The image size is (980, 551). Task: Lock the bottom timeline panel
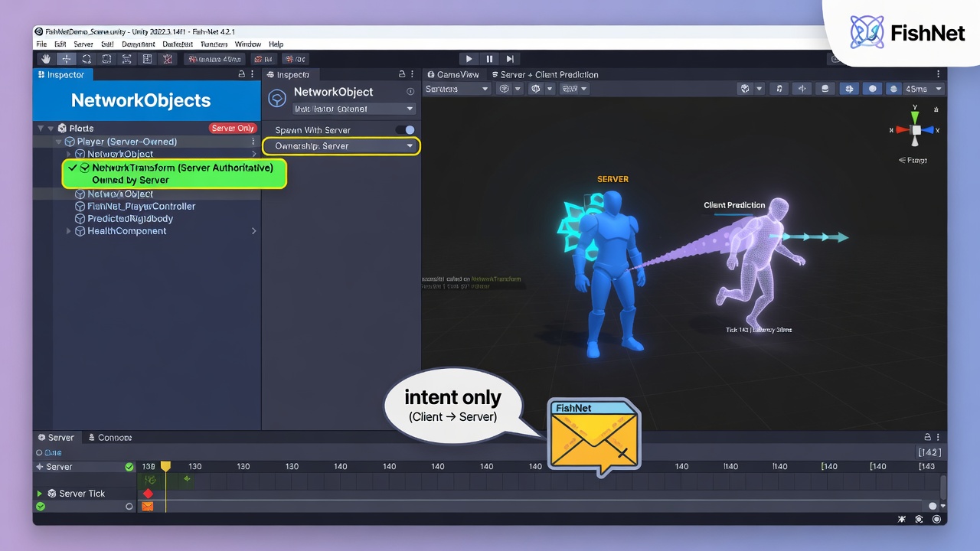(x=927, y=438)
